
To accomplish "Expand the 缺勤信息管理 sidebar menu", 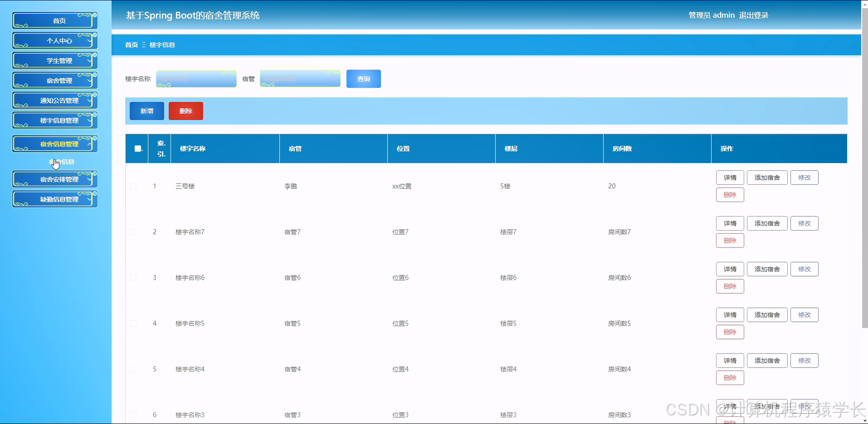I will click(55, 199).
